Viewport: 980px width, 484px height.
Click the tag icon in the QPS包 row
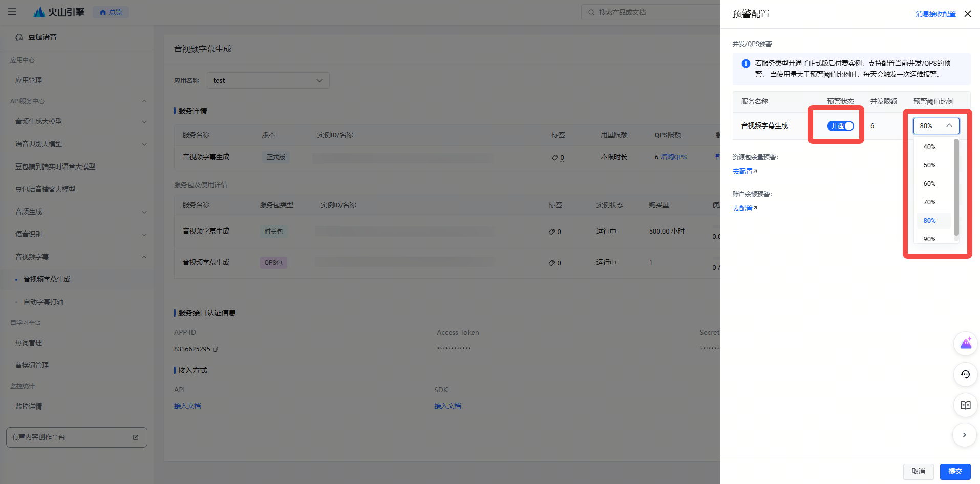click(x=551, y=263)
